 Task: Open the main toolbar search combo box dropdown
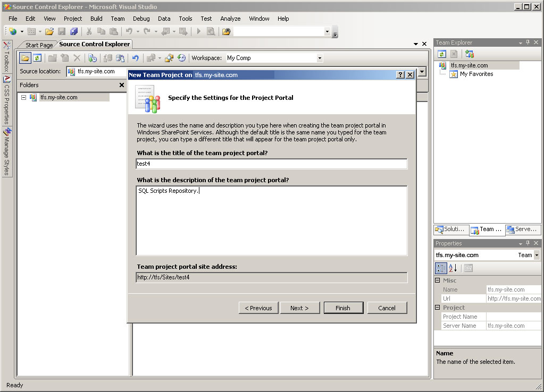327,31
